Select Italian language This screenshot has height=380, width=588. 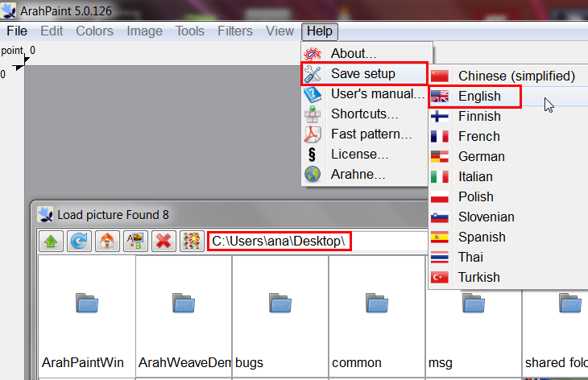point(508,177)
